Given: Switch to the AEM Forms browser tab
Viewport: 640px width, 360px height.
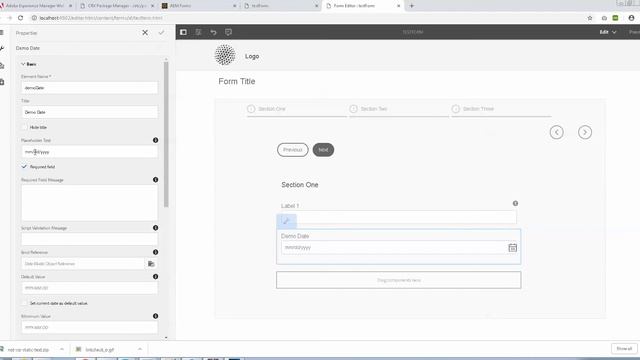Looking at the screenshot, I should pyautogui.click(x=199, y=6).
